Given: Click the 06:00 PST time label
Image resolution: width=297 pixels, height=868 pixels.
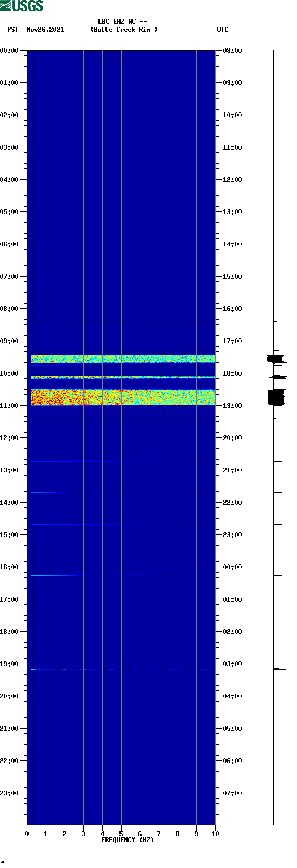Looking at the screenshot, I should [x=9, y=244].
